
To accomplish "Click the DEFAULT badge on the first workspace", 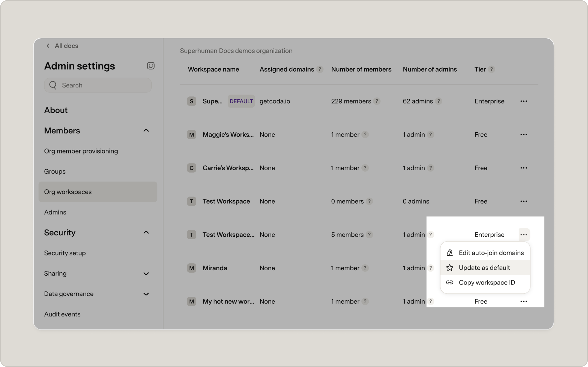I will [x=241, y=101].
